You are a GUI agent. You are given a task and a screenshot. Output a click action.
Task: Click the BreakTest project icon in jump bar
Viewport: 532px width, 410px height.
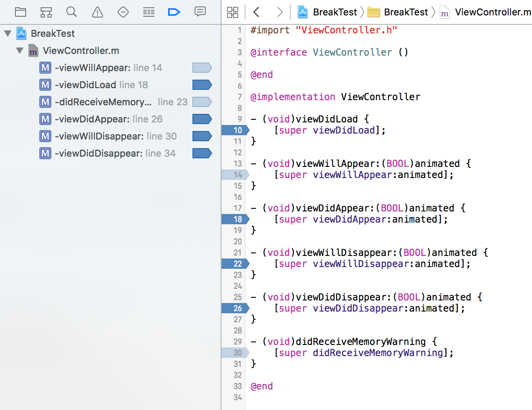pos(303,12)
